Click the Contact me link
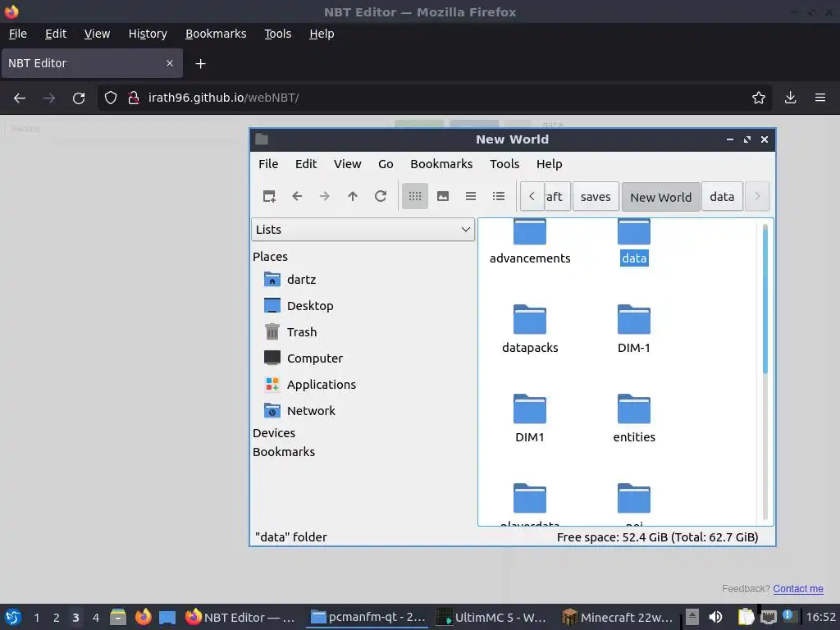 pyautogui.click(x=797, y=589)
